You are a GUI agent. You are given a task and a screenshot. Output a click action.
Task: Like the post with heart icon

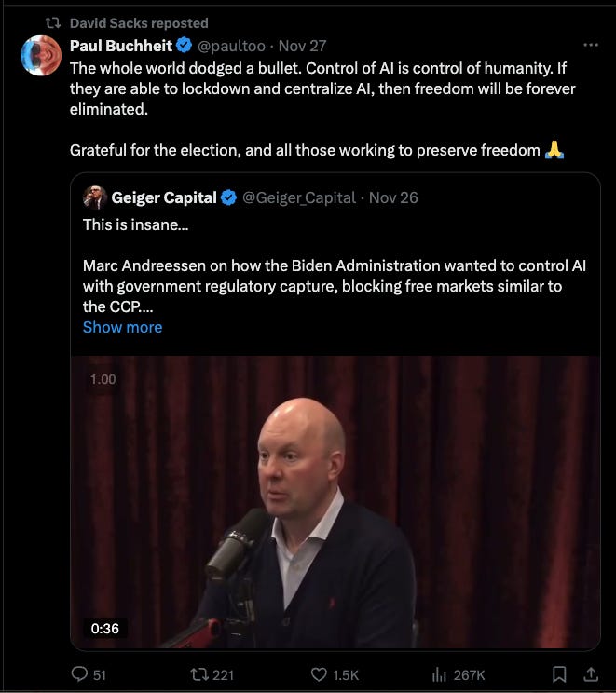click(x=321, y=674)
